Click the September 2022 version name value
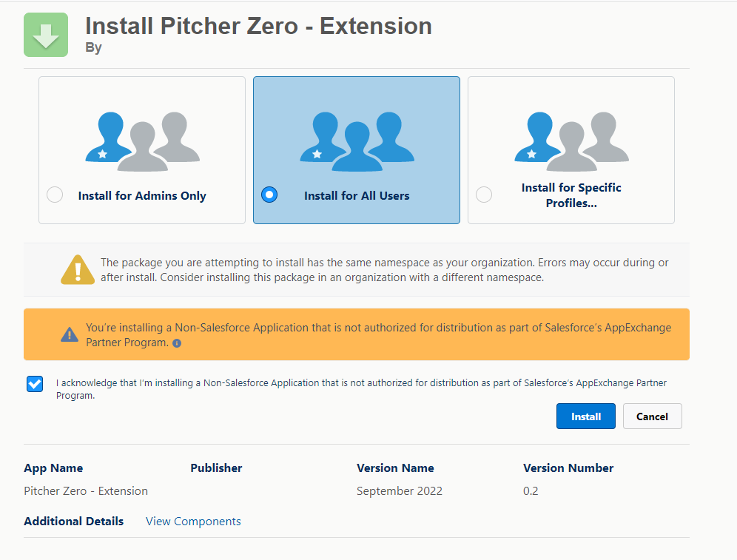 point(399,490)
